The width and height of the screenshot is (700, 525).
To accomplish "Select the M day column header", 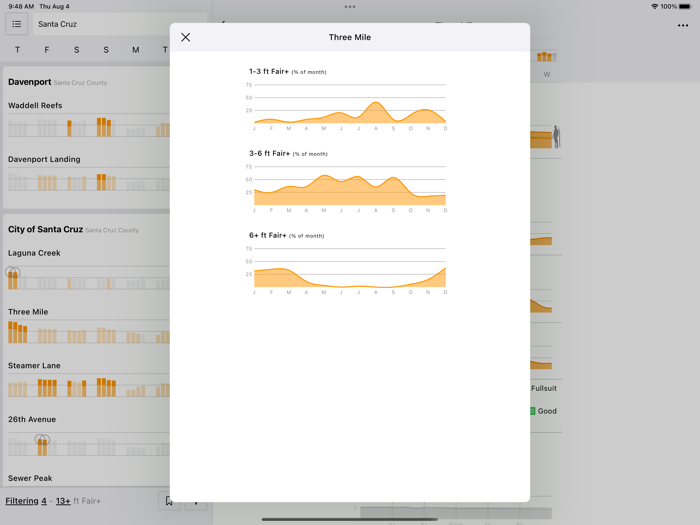I will [136, 50].
